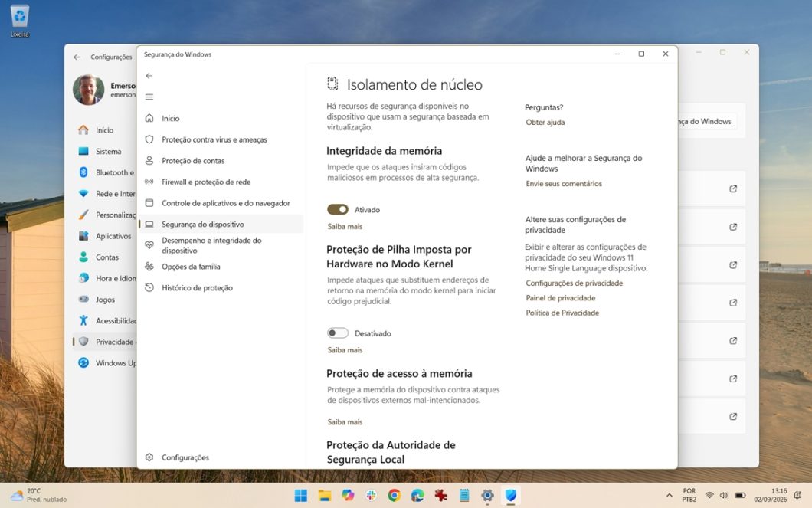Open Personalização in Configurações

104,215
